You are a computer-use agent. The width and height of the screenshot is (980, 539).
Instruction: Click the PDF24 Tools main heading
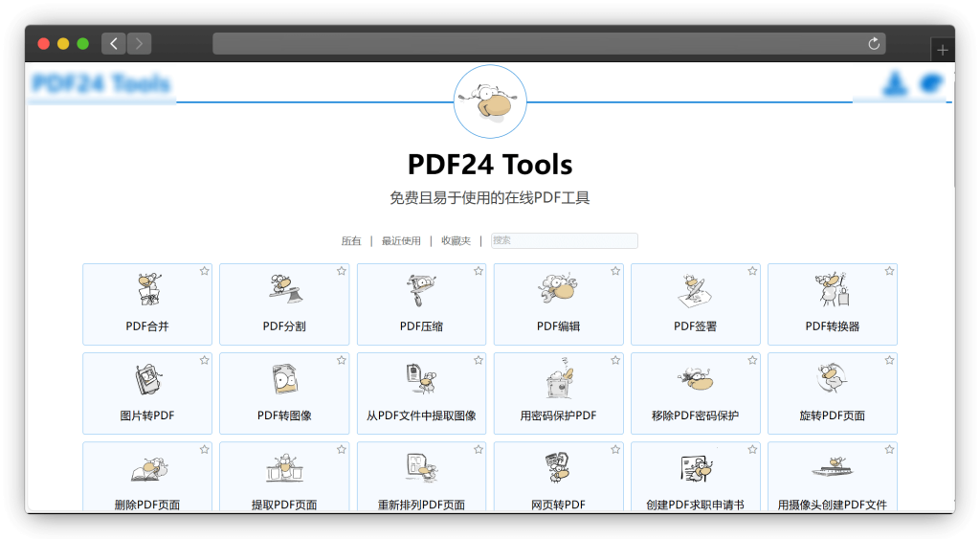(490, 165)
